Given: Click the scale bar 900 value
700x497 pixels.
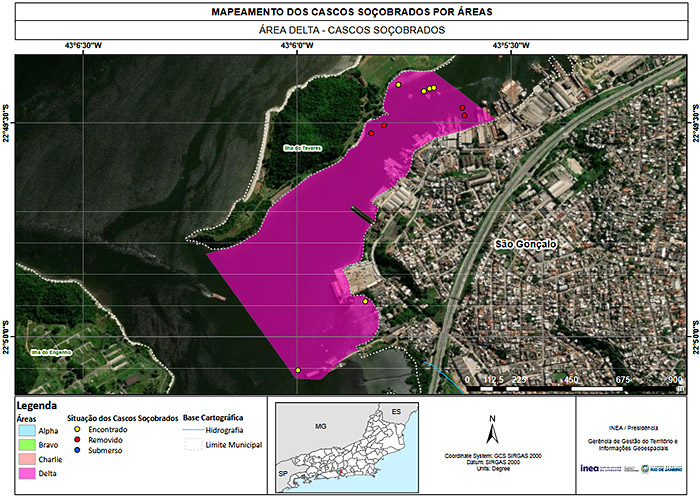Looking at the screenshot, I should pos(675,380).
